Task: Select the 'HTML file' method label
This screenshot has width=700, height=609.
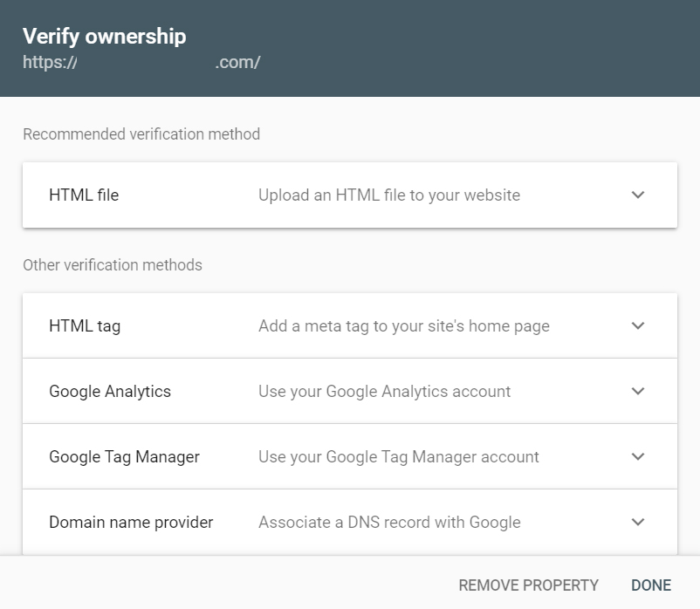Action: [x=84, y=195]
